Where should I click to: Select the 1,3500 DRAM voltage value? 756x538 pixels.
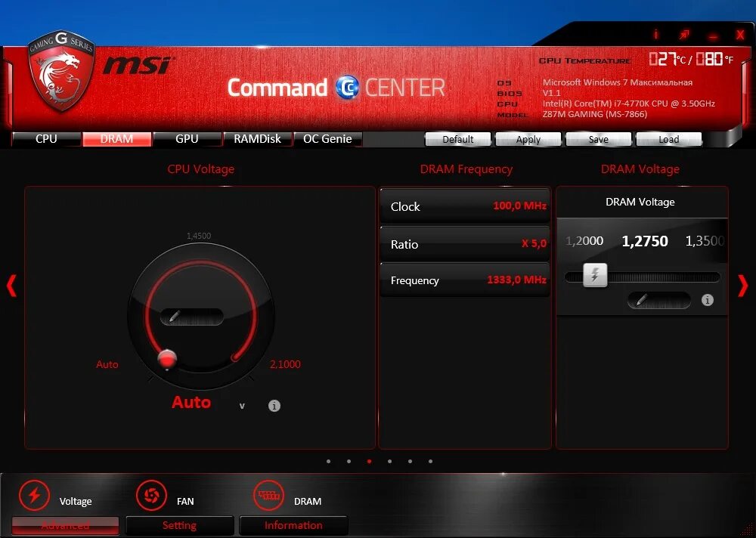[705, 240]
